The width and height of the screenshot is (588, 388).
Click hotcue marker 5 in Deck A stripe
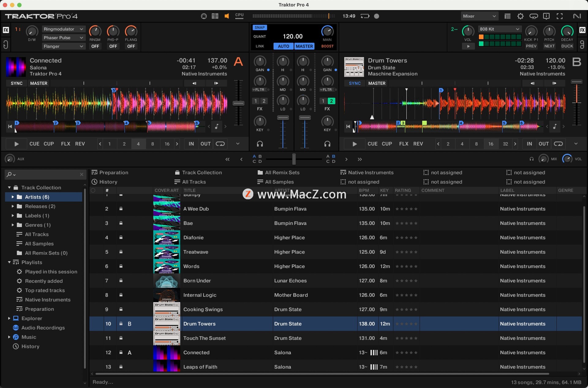pyautogui.click(x=149, y=123)
